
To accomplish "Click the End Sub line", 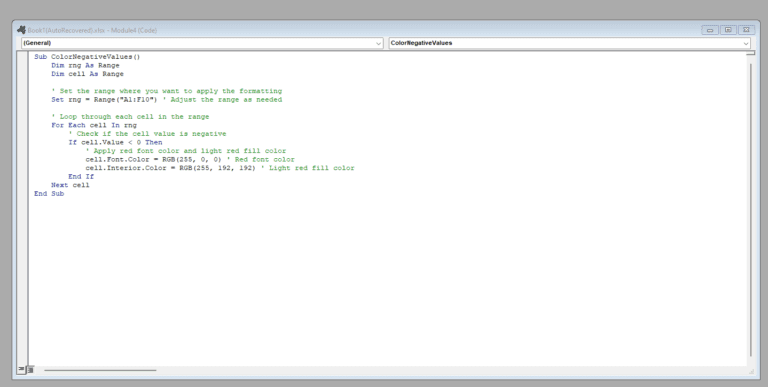I will [x=49, y=194].
